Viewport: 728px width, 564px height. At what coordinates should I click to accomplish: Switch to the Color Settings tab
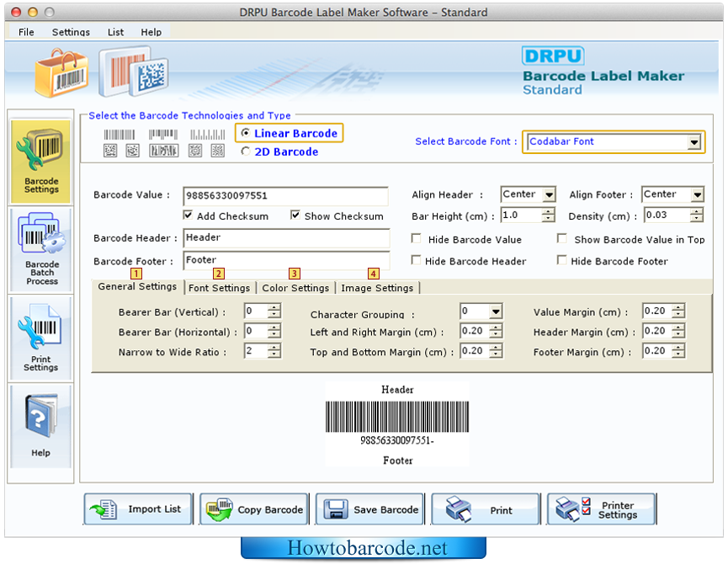295,288
